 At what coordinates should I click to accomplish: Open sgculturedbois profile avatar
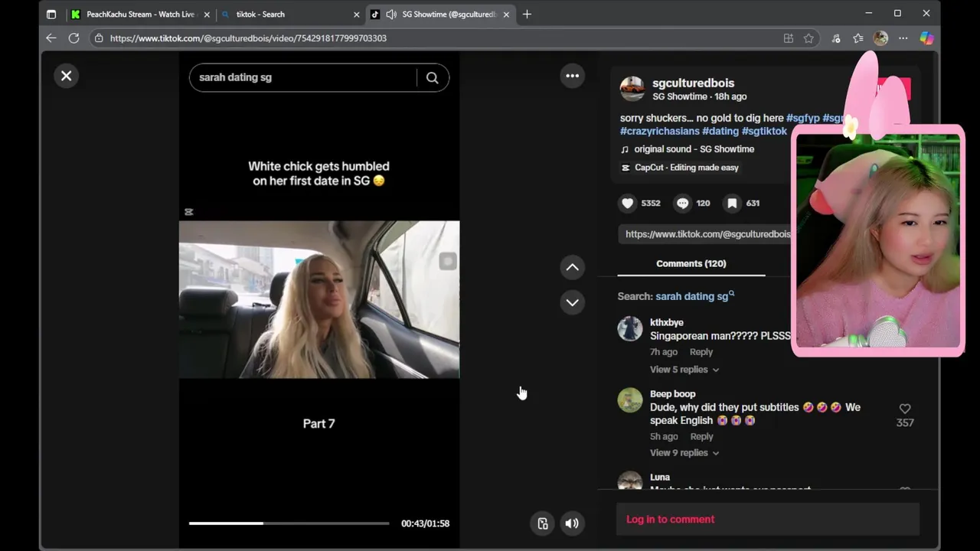[x=632, y=89]
